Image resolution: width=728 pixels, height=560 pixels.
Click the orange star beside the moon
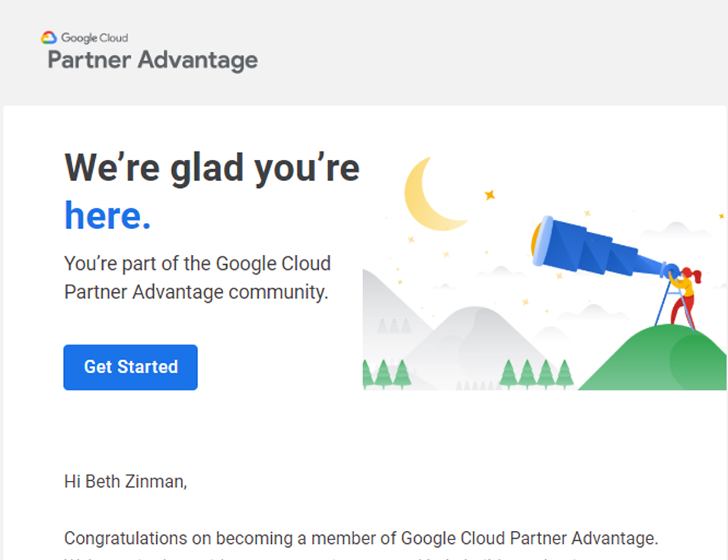click(x=490, y=196)
